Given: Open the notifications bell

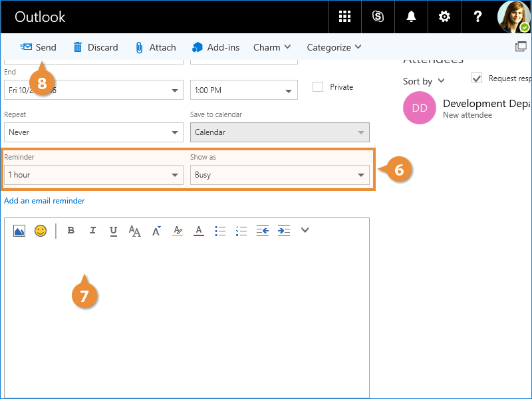Looking at the screenshot, I should (411, 17).
